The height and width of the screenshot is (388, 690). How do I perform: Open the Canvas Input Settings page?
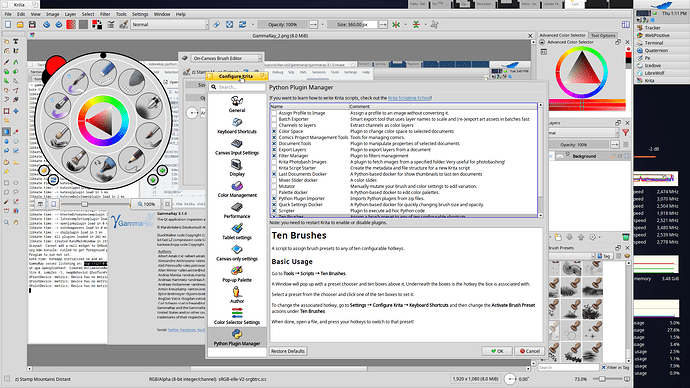click(x=237, y=147)
